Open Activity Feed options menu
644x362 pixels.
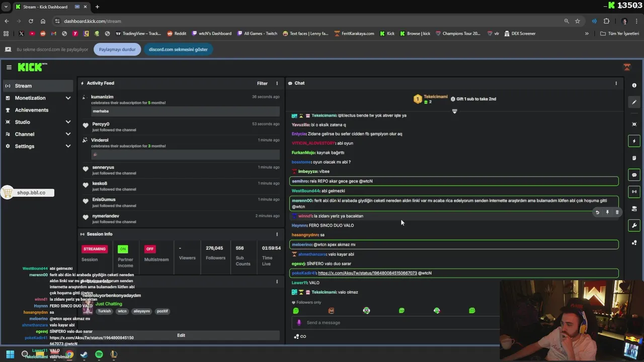pos(277,83)
